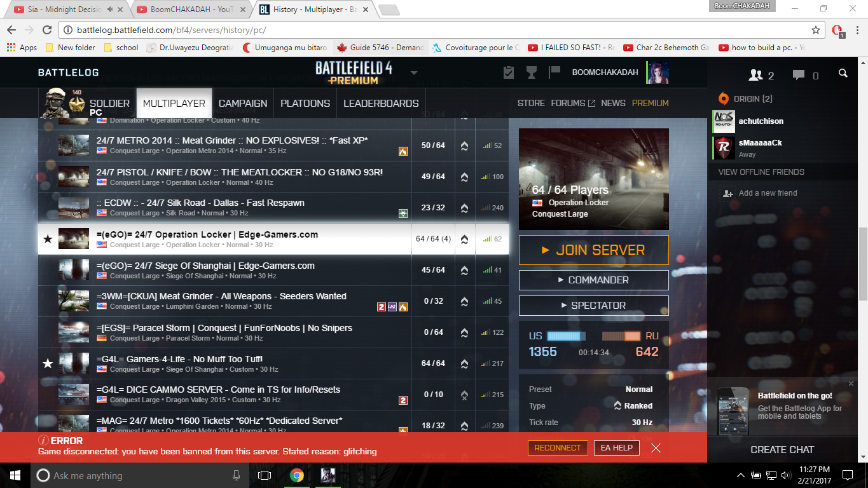The width and height of the screenshot is (868, 488).
Task: Toggle favorite star on =(eGO)= Operation Locker server
Action: [x=47, y=240]
